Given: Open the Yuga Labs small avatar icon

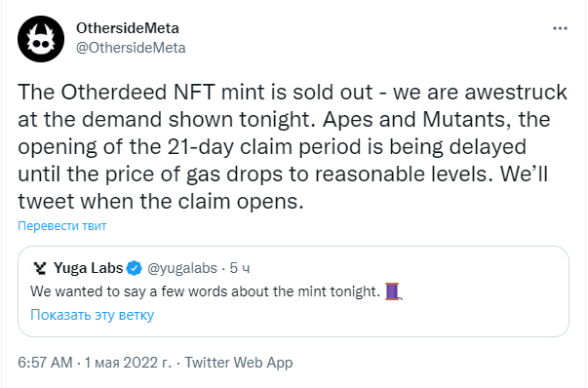Looking at the screenshot, I should [39, 268].
